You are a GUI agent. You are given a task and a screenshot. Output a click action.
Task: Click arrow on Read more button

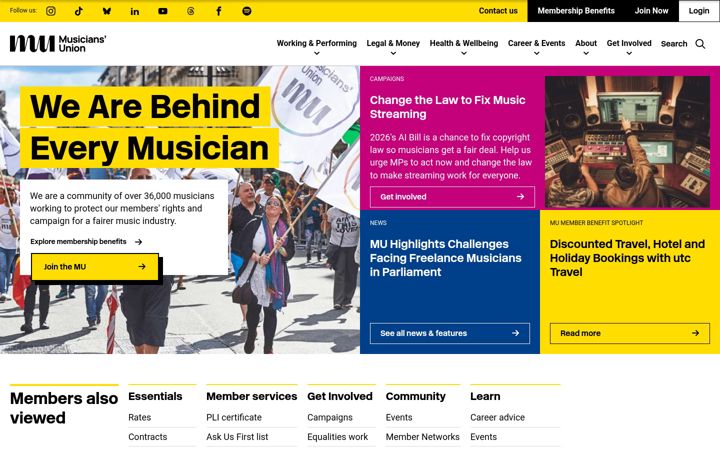(695, 333)
